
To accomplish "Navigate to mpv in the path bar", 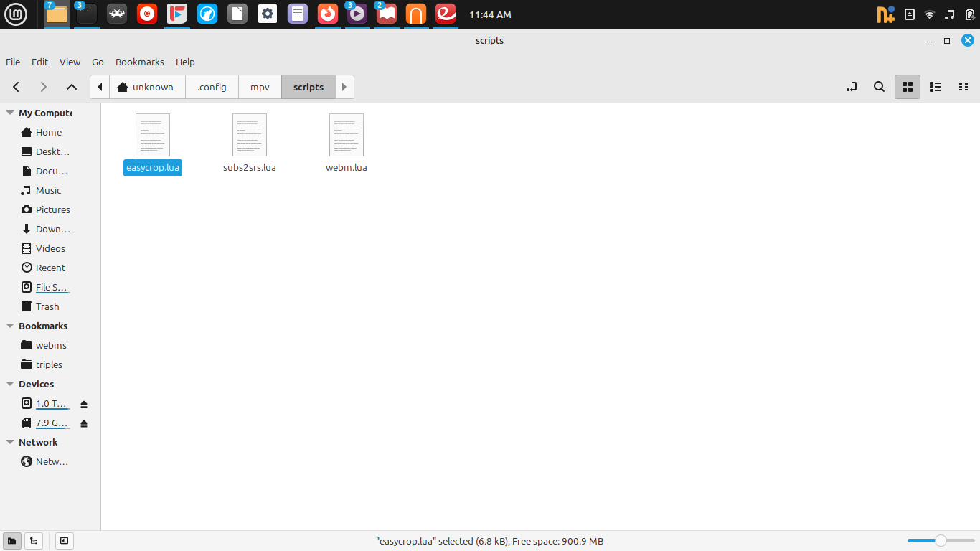I will pyautogui.click(x=260, y=87).
